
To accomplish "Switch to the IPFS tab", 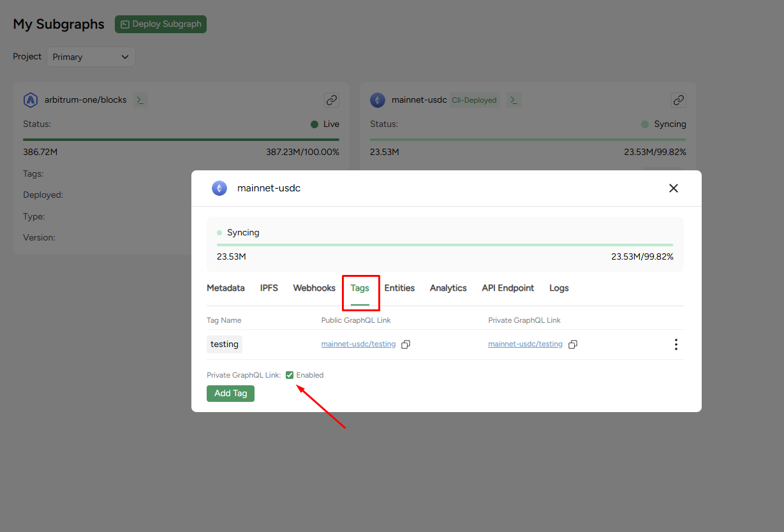I will (x=269, y=288).
